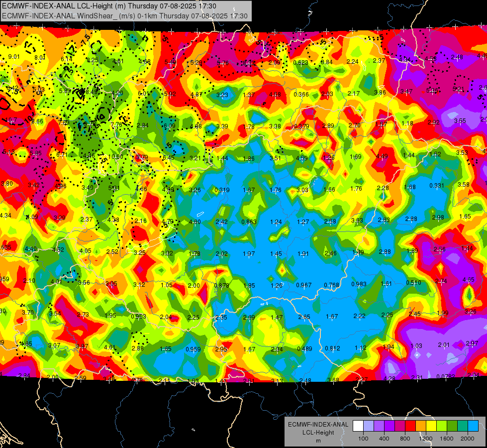Pick the orange legend color swatch
Image resolution: width=487 pixels, height=448 pixels.
(x=421, y=426)
